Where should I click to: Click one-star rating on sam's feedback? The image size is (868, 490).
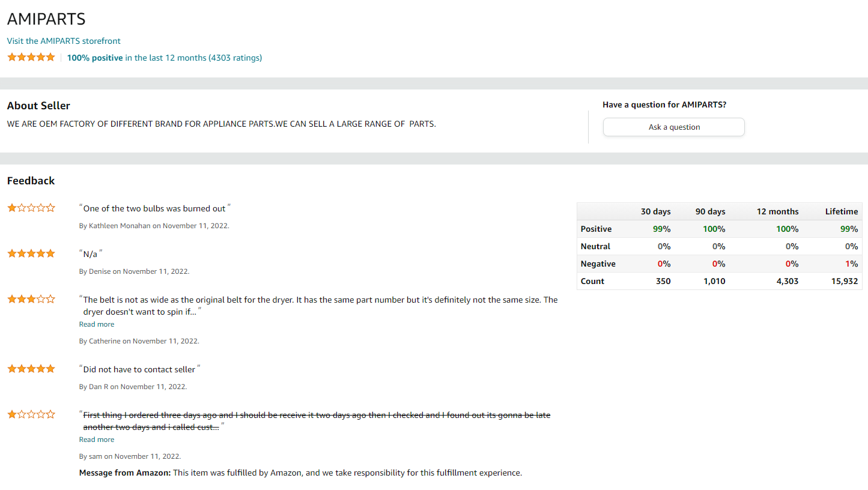point(31,414)
